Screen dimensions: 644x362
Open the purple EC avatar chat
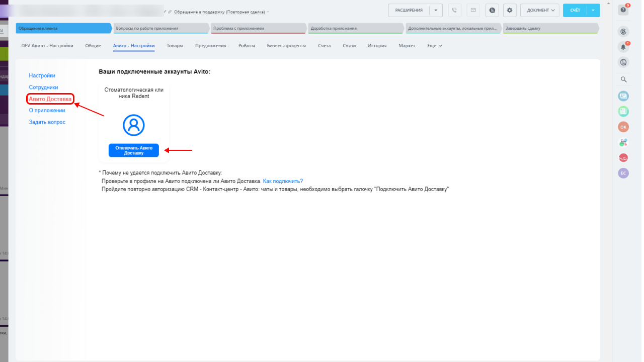click(623, 173)
